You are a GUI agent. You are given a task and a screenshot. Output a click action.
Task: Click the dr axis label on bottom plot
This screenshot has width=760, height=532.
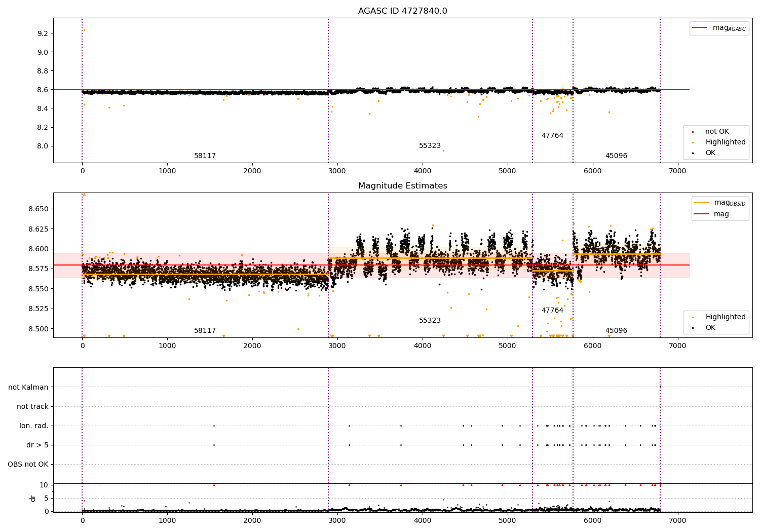(x=33, y=498)
